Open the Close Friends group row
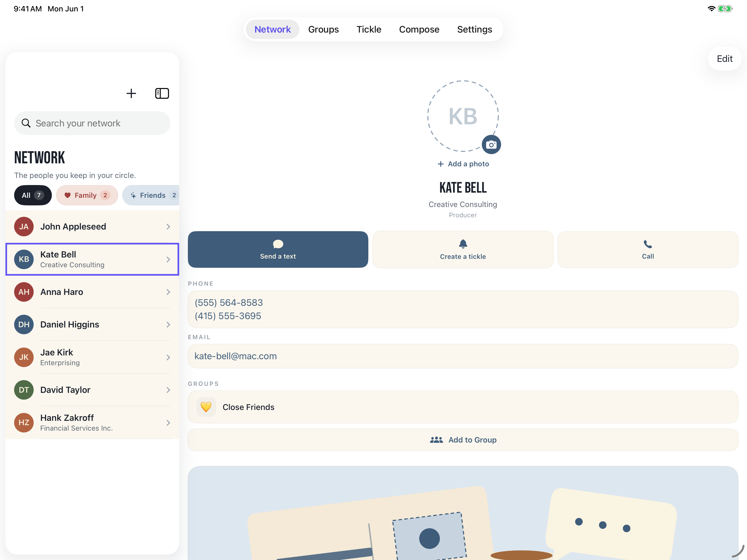This screenshot has width=747, height=560. (463, 407)
